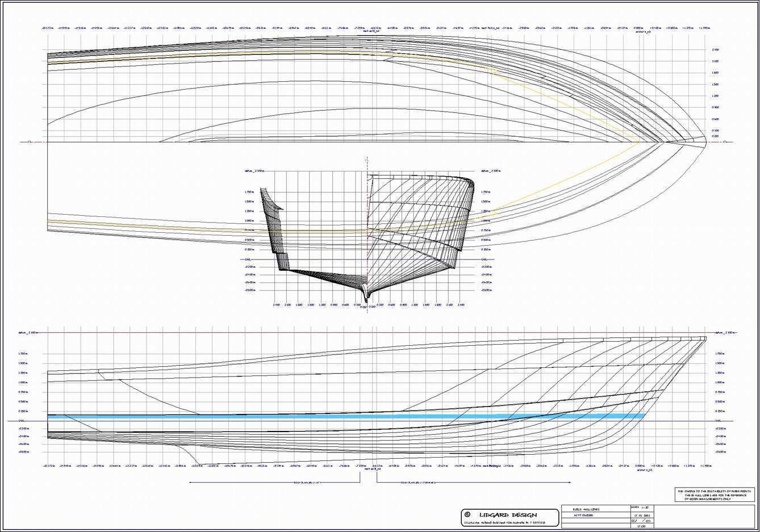The height and width of the screenshot is (532, 760).
Task: Select the 1:20 scale cell in title block
Action: pyautogui.click(x=642, y=508)
